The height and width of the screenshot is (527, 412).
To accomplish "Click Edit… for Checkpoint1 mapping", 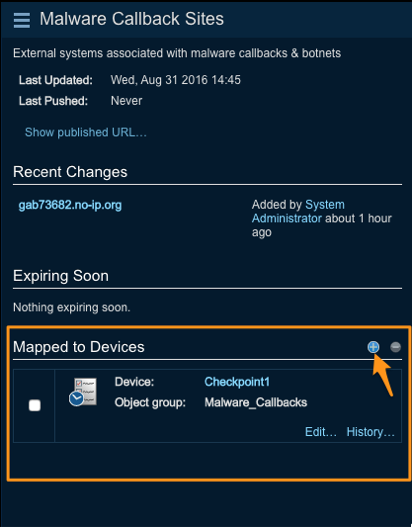I will point(321,432).
